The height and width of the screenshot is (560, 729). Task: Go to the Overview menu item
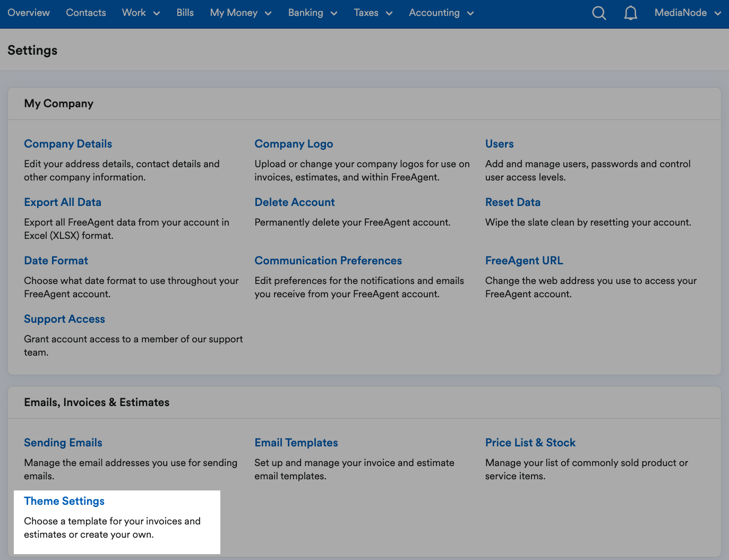(x=28, y=13)
